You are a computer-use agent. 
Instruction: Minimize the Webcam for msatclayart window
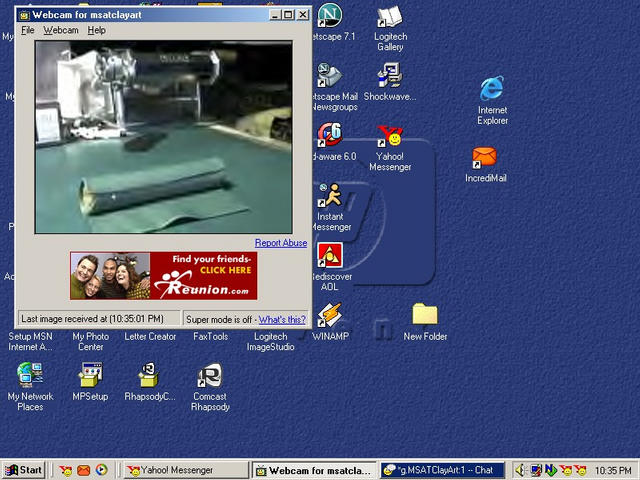click(275, 15)
